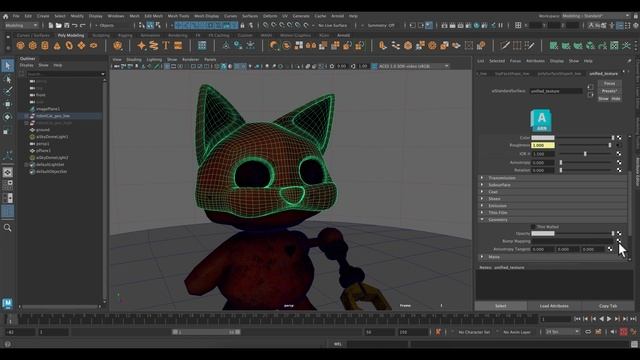Screen dimensions: 640x360
Task: Toggle the Thin Walled checkbox
Action: [x=533, y=227]
